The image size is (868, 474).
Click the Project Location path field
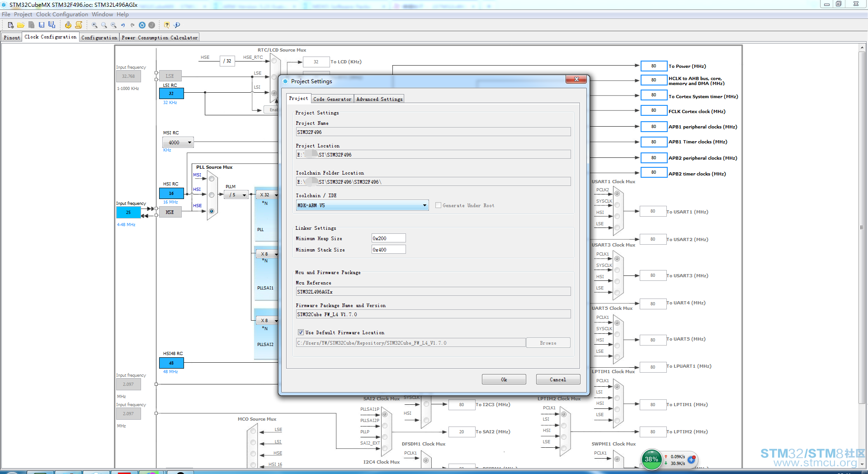pyautogui.click(x=433, y=155)
